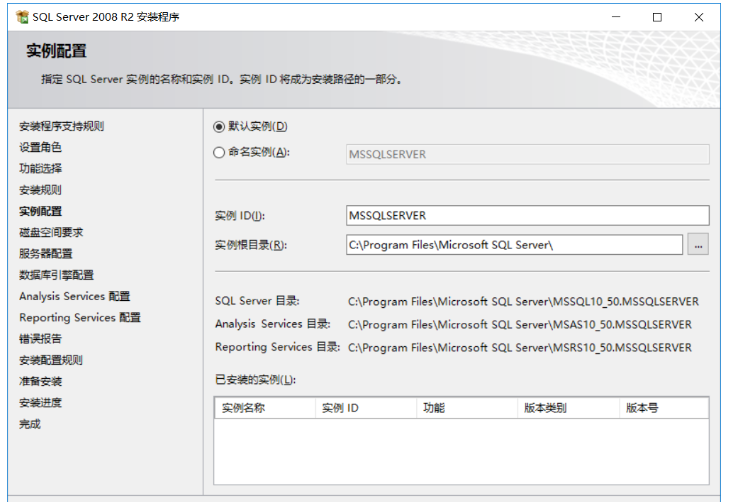Click 错误报告 step in sidebar
The width and height of the screenshot is (729, 502).
pyautogui.click(x=40, y=339)
